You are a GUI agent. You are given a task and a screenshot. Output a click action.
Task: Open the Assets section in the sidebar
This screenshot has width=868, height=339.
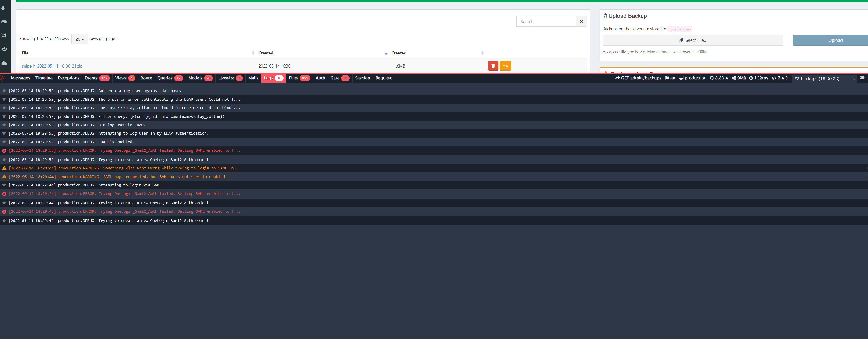click(4, 21)
